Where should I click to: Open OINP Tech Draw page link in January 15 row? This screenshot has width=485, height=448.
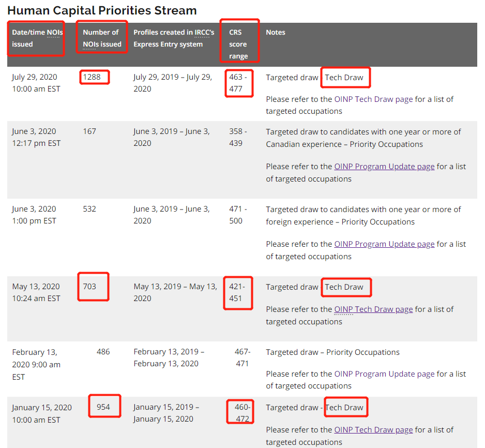(x=373, y=430)
